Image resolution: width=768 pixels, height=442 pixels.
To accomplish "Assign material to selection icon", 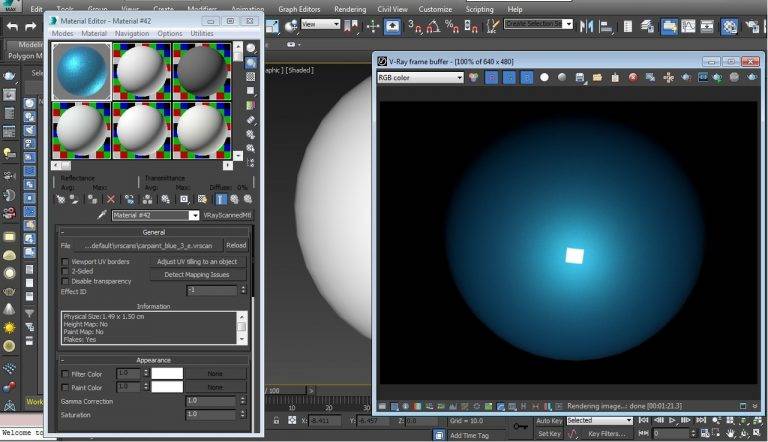I will pyautogui.click(x=92, y=199).
